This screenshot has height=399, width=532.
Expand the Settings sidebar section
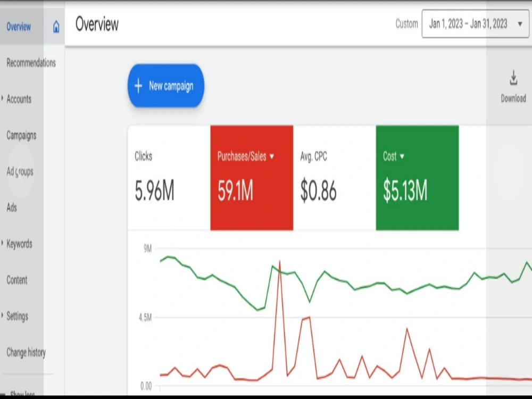(x=2, y=316)
